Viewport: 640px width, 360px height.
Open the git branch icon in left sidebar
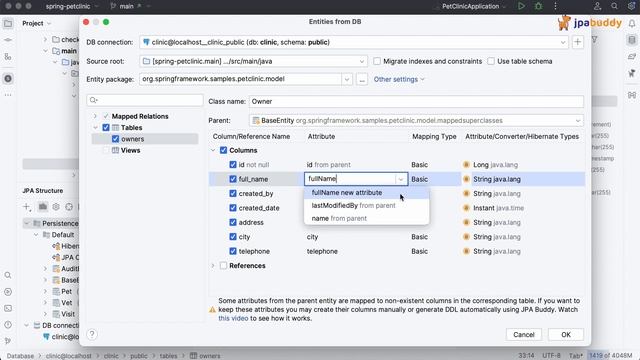point(8,341)
